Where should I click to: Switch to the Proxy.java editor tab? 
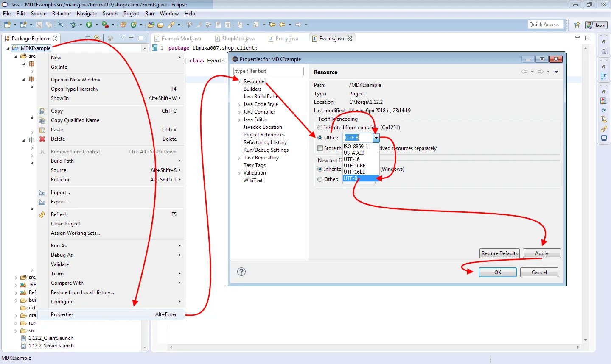click(283, 39)
